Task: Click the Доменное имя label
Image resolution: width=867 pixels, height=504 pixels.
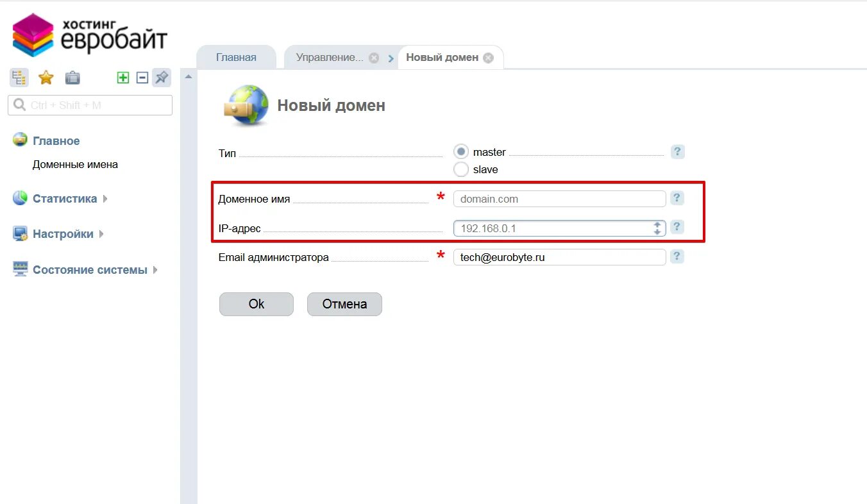Action: 254,199
